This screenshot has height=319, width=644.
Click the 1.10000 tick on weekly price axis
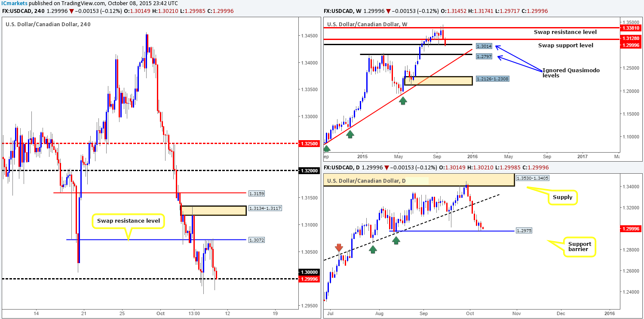pyautogui.click(x=631, y=136)
